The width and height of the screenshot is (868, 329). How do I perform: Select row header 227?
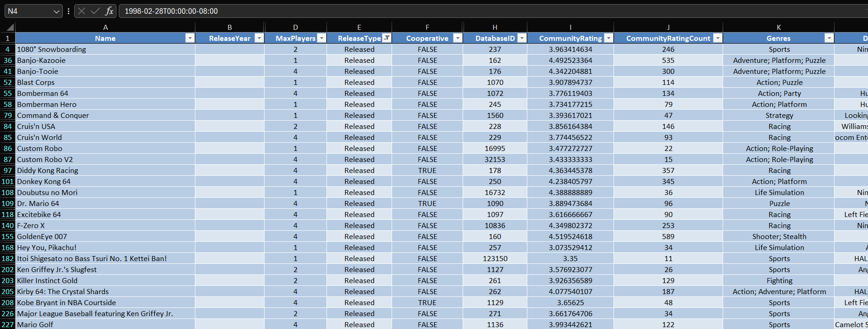[8, 324]
